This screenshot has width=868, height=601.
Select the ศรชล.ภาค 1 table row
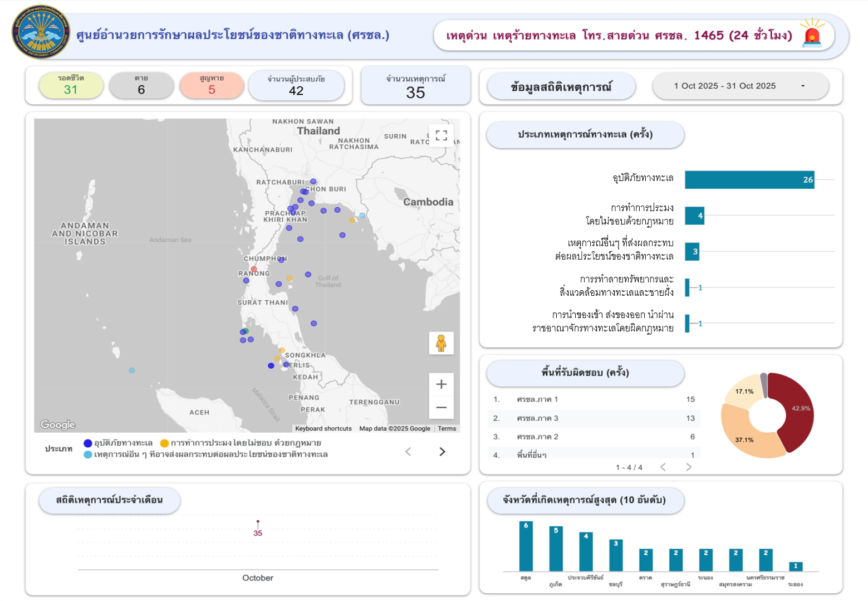click(593, 399)
